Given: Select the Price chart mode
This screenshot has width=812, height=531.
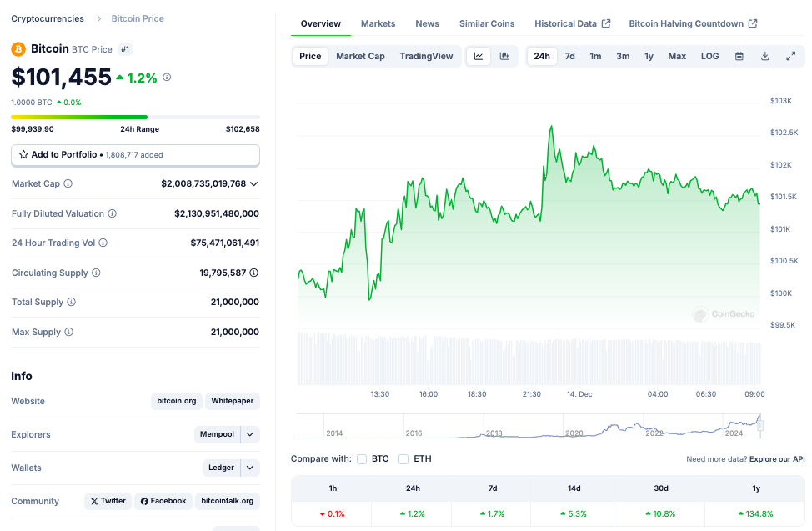Looking at the screenshot, I should pyautogui.click(x=310, y=56).
